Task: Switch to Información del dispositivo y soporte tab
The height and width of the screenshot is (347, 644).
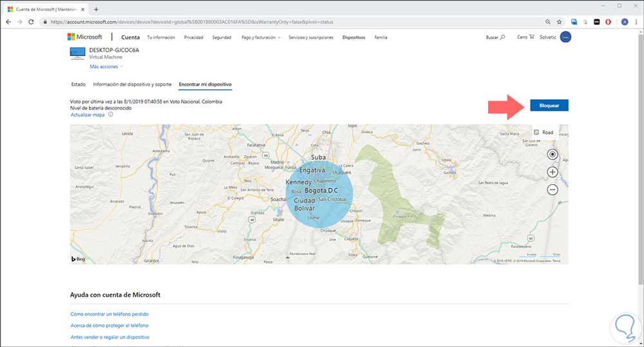Action: tap(132, 84)
